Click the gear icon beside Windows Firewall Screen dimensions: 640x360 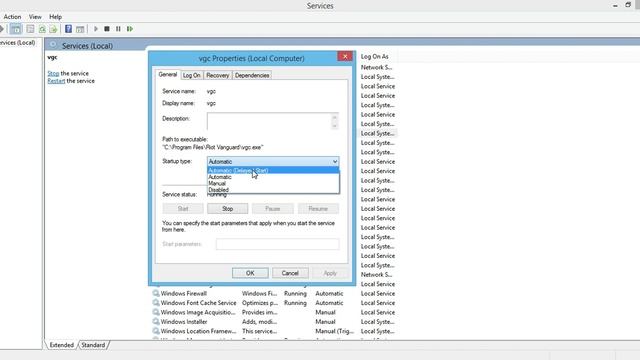[156, 293]
